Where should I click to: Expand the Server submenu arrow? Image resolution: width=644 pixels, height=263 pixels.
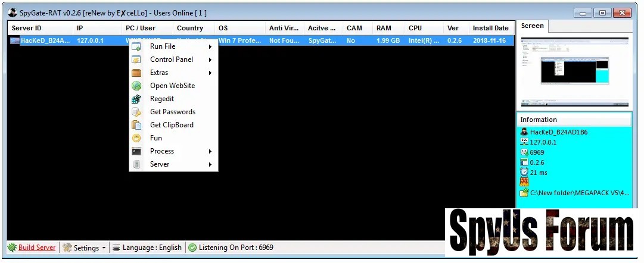point(210,164)
